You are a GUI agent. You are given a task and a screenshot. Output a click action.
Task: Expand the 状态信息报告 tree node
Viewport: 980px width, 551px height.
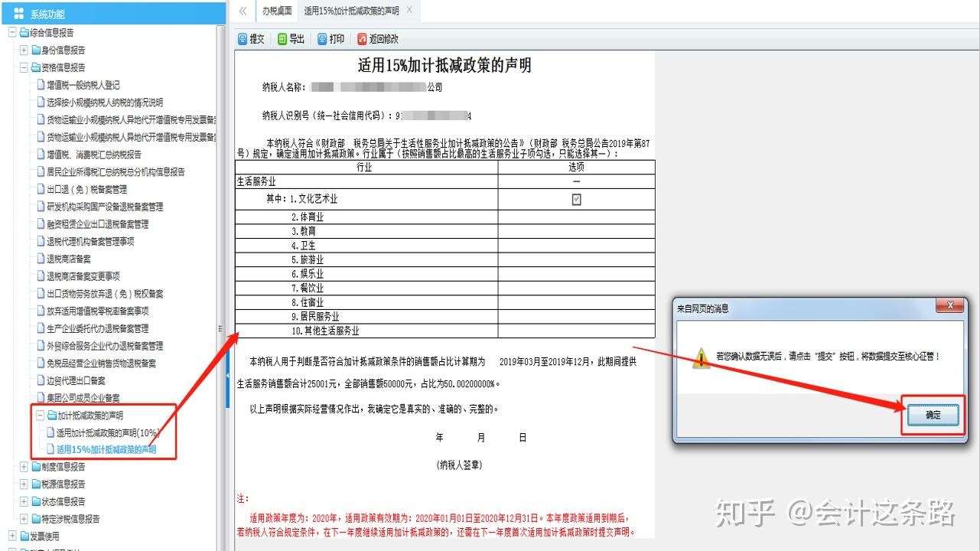click(x=24, y=501)
